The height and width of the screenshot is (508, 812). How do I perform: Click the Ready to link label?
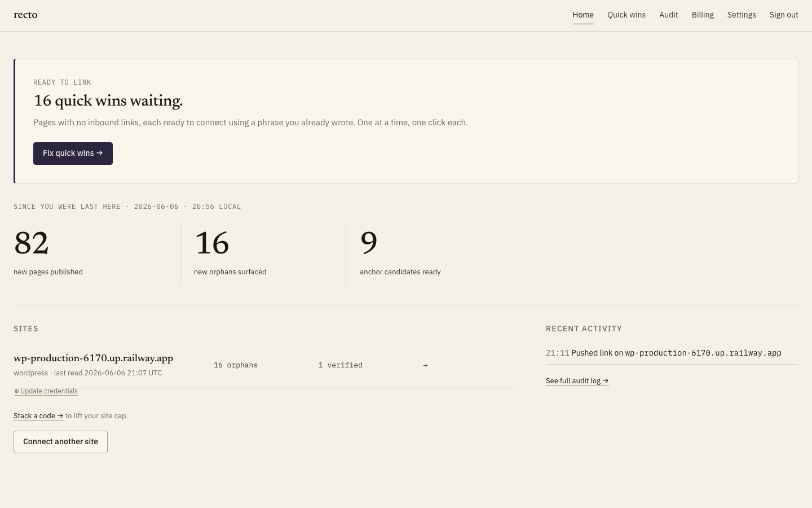[62, 82]
